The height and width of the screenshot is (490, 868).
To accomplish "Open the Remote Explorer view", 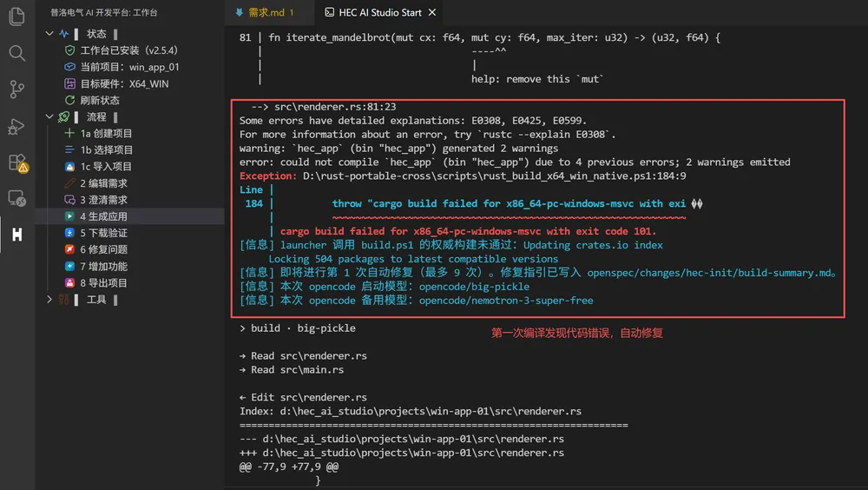I will click(x=17, y=198).
